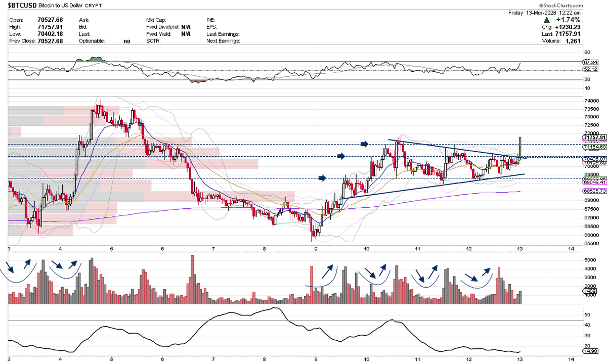Click the ADX value tag 14.98
This screenshot has width=607, height=364.
pos(590,351)
